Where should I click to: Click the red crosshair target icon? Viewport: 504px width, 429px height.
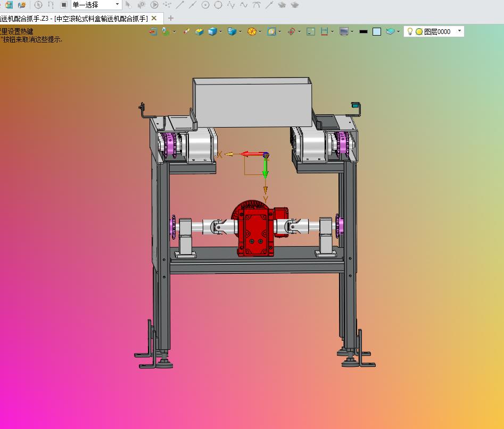pos(291,31)
